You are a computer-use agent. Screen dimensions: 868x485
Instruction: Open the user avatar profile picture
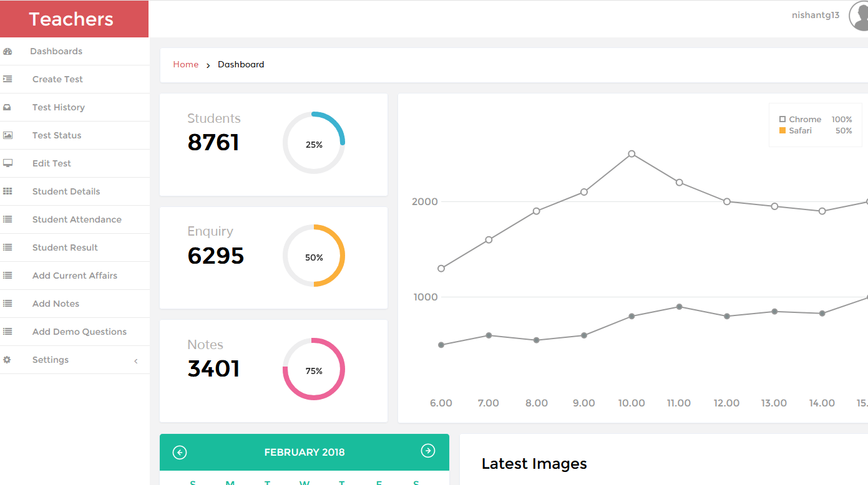coord(860,16)
